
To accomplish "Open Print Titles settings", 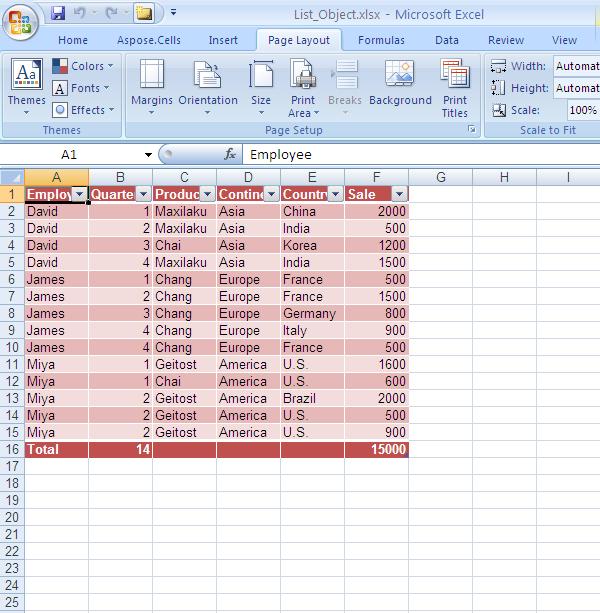I will [455, 88].
